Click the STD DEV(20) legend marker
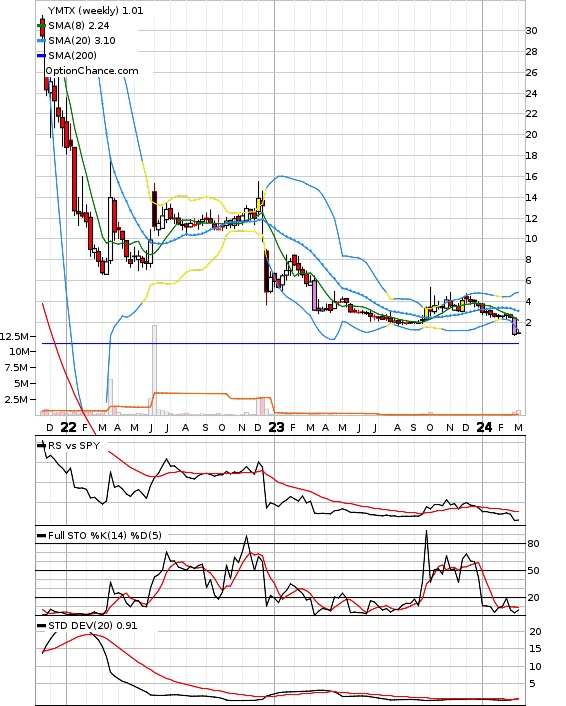The height and width of the screenshot is (706, 566). 41,626
